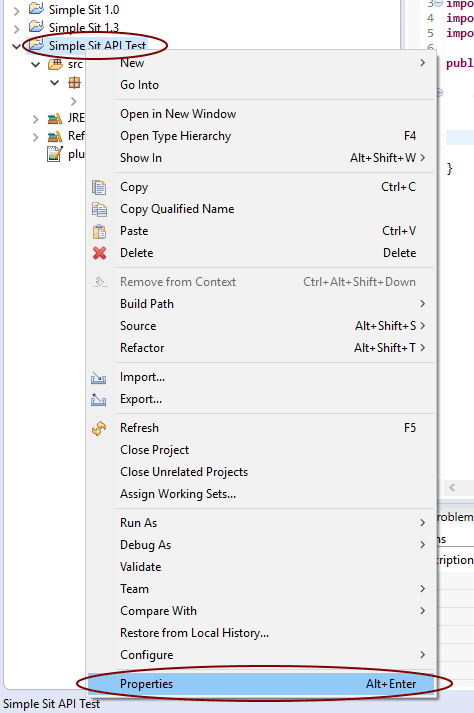Choose Go Into
474x713 pixels.
tap(261, 85)
